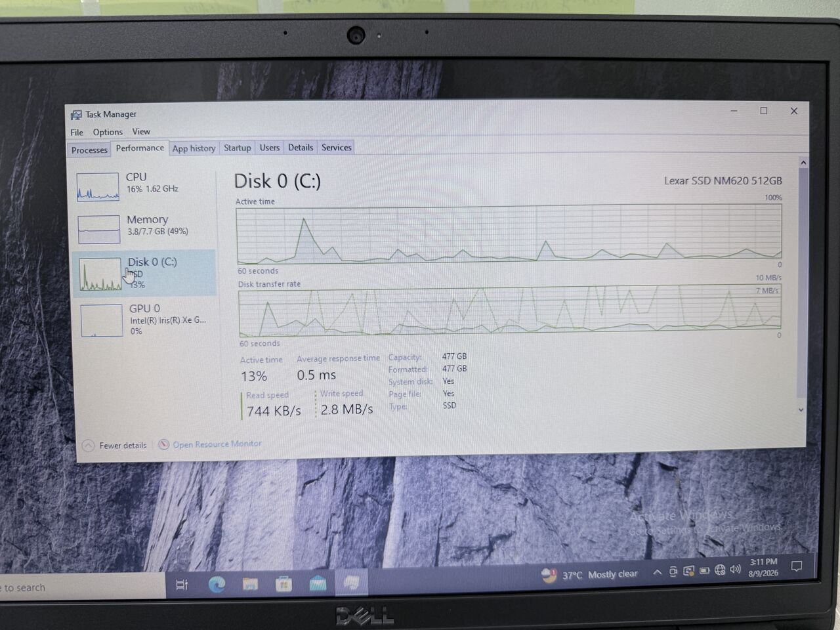Open the clock showing 3:11 PM
840x630 pixels.
point(763,568)
